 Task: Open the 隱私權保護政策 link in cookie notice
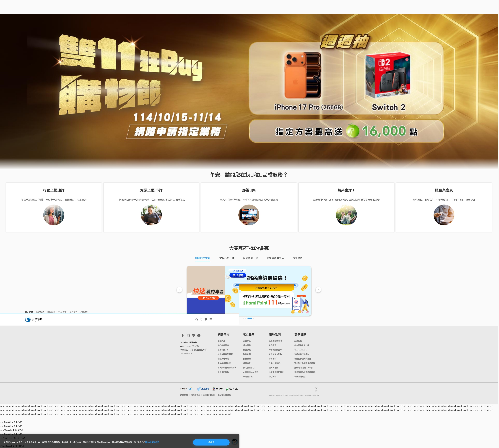152,442
